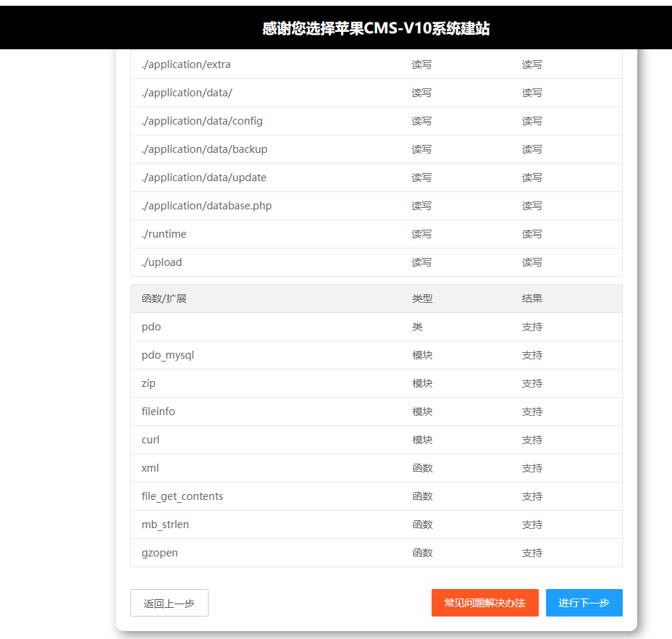The image size is (672, 639).
Task: Click the current 读写 status for ./application/extra
Action: 532,64
